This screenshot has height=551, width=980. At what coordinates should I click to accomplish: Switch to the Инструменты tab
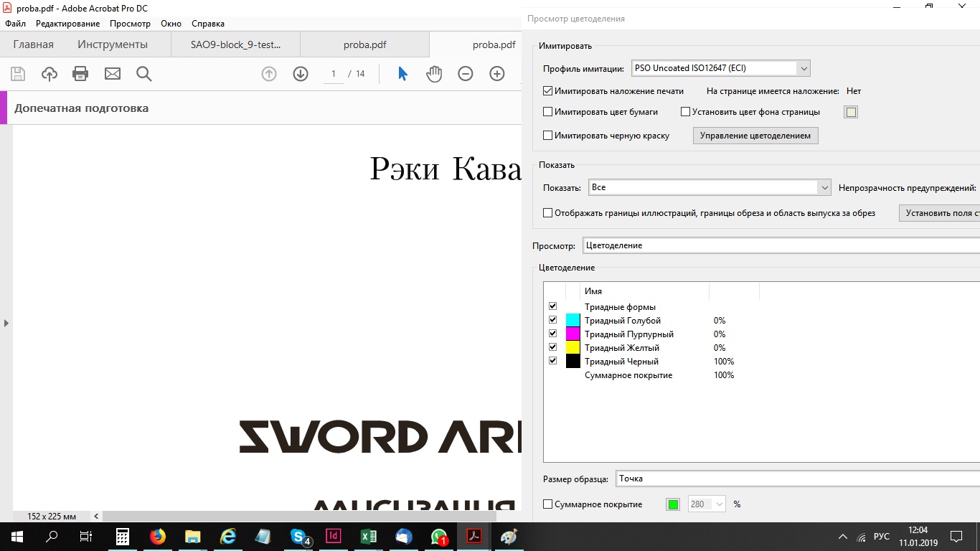pos(113,44)
